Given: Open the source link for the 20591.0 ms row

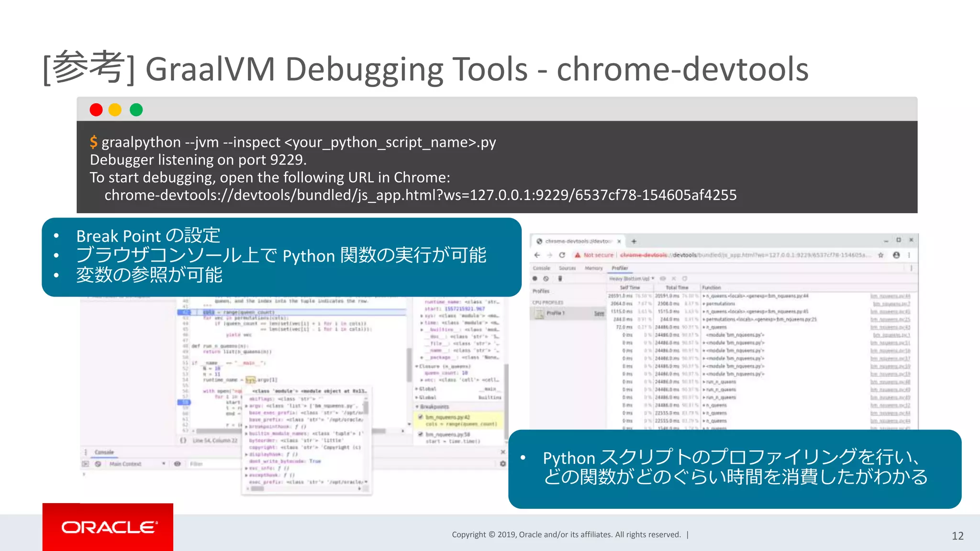Looking at the screenshot, I should (890, 296).
